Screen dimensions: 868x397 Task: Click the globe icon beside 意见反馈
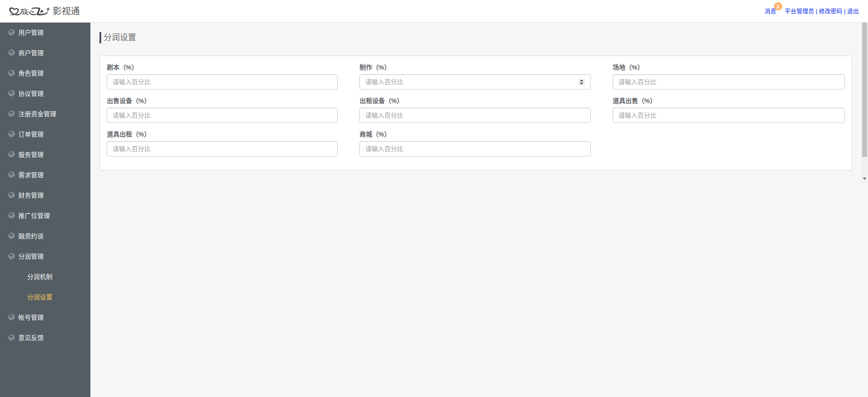12,338
